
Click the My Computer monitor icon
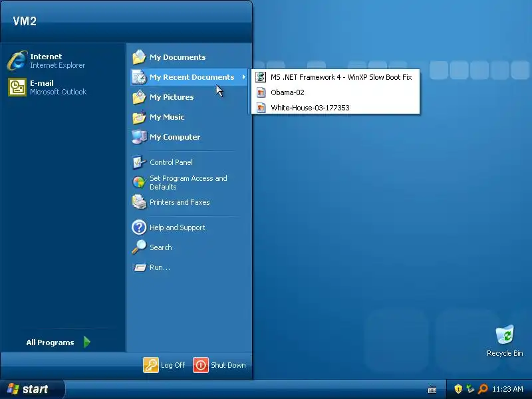[x=139, y=137]
